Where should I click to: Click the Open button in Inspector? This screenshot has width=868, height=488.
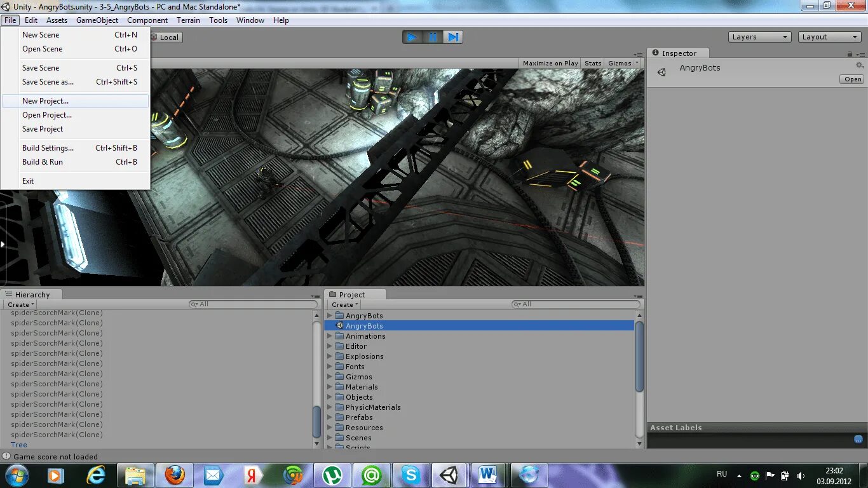click(x=853, y=79)
